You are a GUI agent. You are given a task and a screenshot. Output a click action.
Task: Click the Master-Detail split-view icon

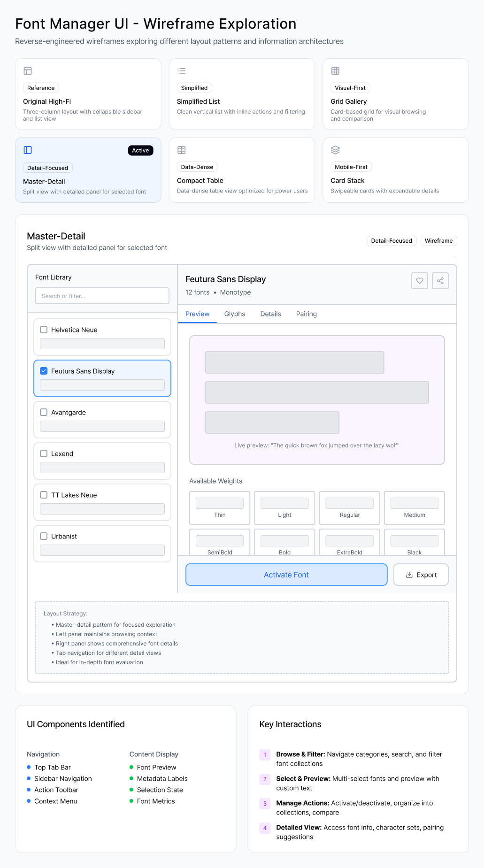pos(28,150)
